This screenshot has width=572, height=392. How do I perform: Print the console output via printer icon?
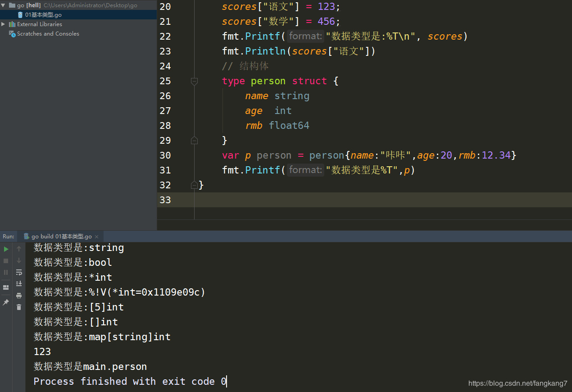(19, 296)
